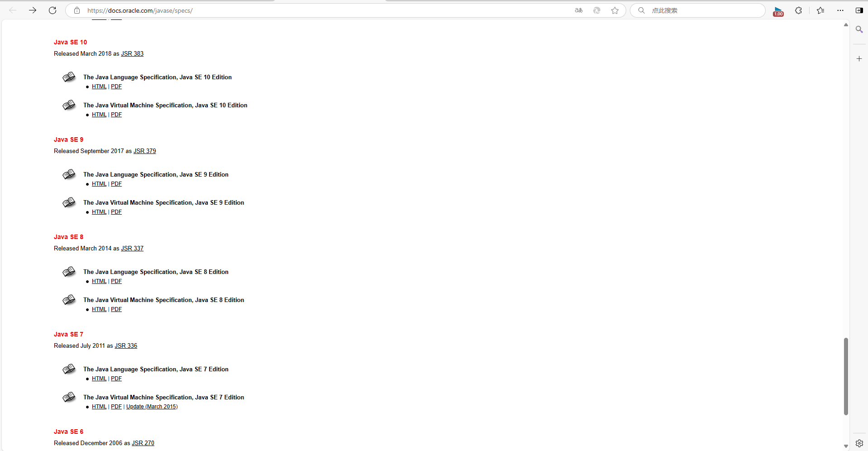Viewport: 868px width, 451px height.
Task: Click book icon for Java SE 8 Language Specification
Action: [x=69, y=272]
